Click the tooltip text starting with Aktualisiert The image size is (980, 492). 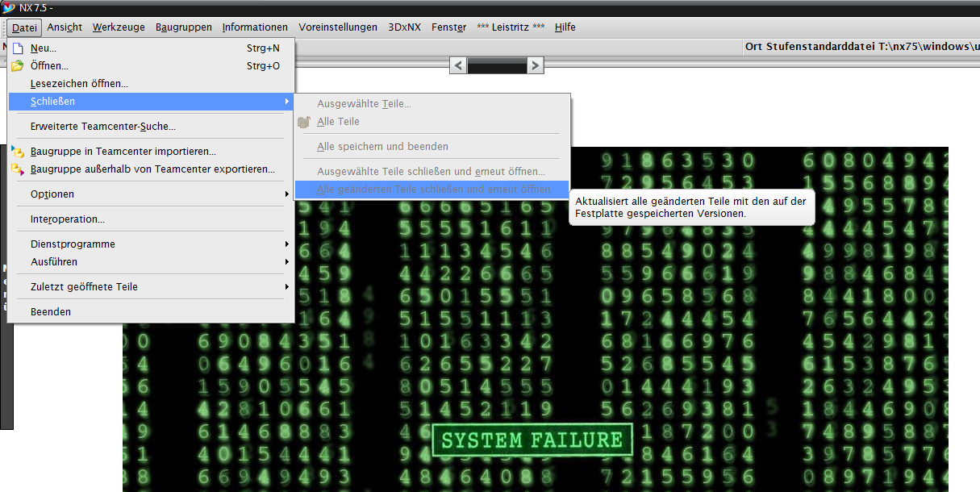click(x=690, y=208)
